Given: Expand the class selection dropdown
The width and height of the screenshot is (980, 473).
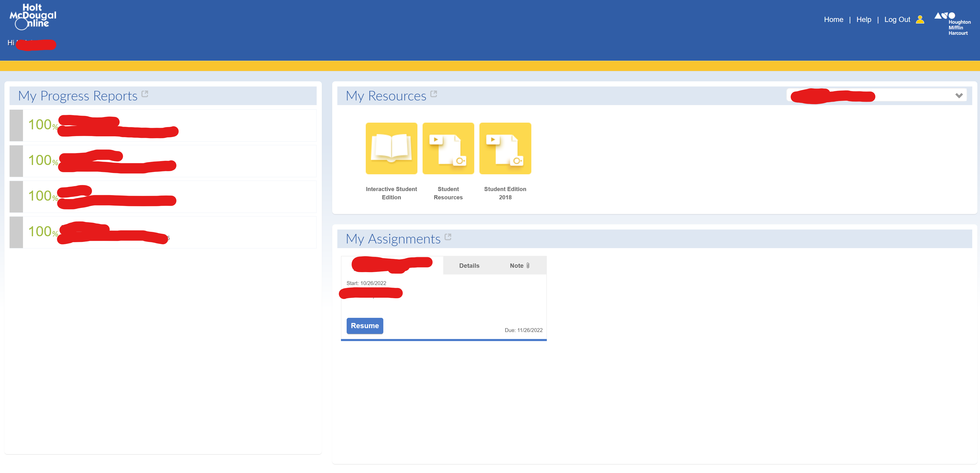Looking at the screenshot, I should click(x=959, y=96).
